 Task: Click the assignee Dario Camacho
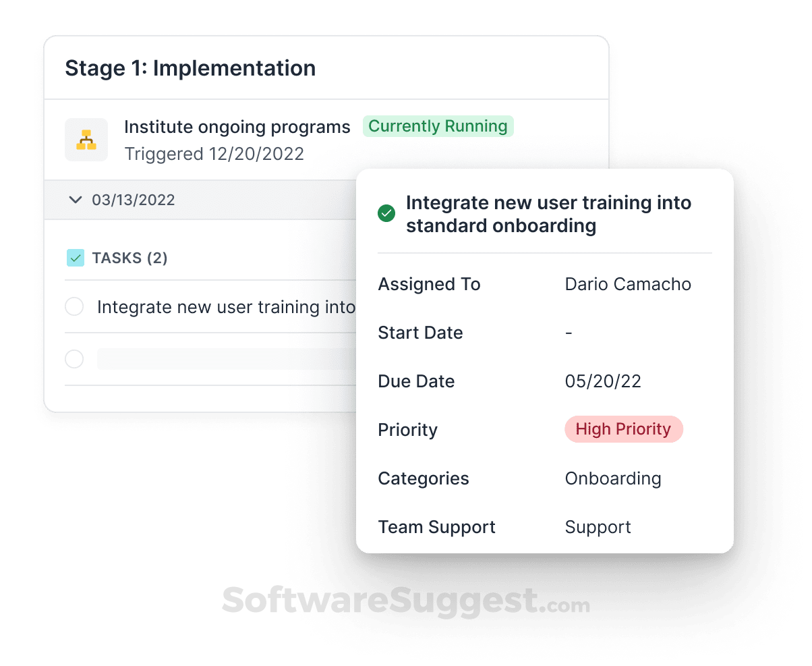click(x=628, y=284)
